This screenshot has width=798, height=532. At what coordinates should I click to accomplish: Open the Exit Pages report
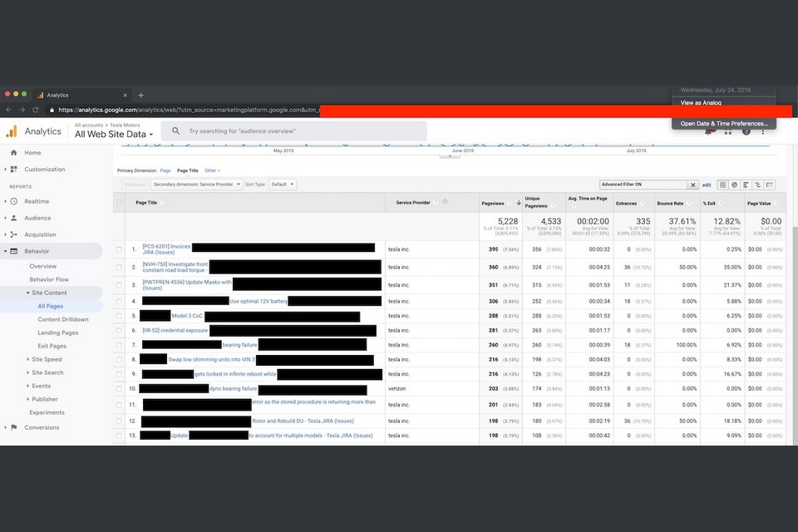point(52,346)
